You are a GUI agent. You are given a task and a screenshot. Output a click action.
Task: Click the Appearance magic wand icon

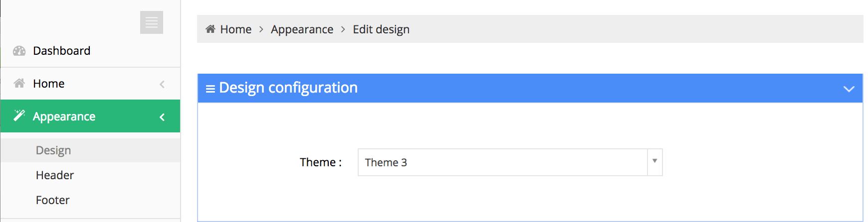19,116
